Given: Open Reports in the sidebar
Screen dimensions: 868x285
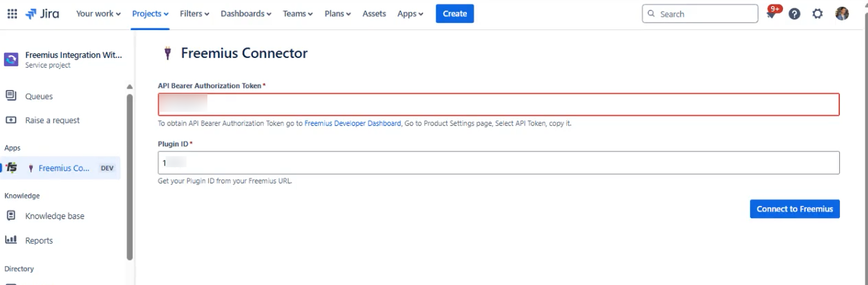Looking at the screenshot, I should 39,241.
